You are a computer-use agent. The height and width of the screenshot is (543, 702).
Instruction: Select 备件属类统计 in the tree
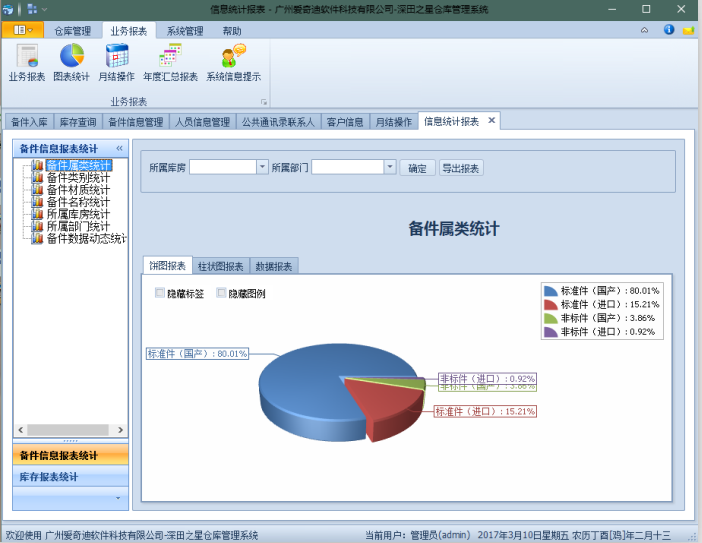79,166
